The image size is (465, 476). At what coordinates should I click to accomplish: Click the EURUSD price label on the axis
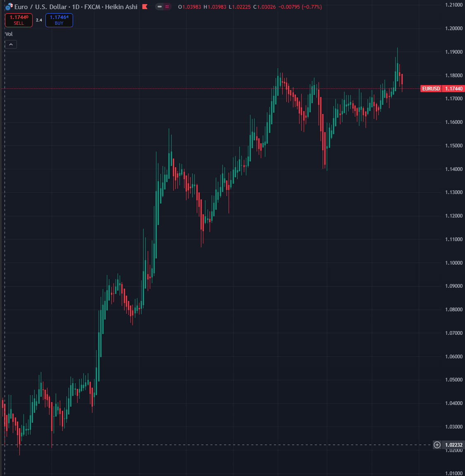431,89
